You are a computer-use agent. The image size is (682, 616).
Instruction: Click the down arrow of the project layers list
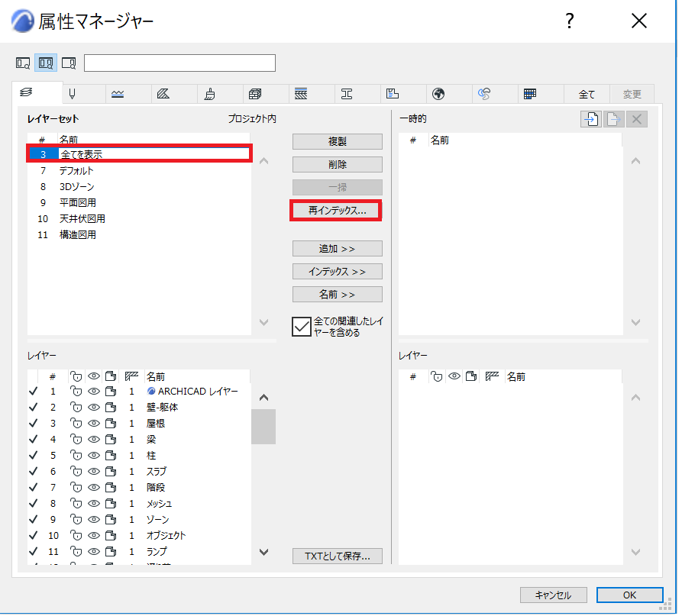(x=263, y=552)
